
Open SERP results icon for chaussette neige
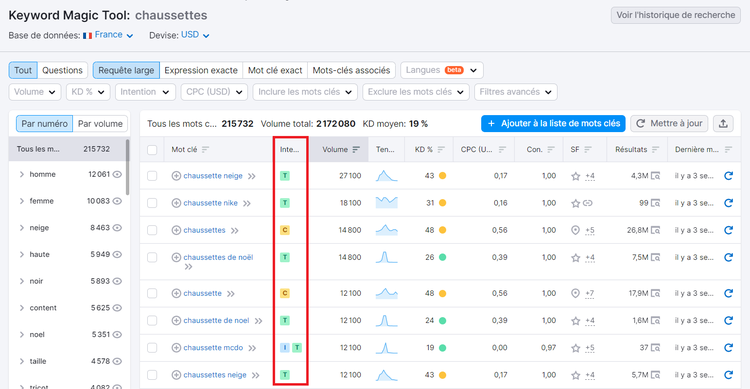[x=655, y=176]
